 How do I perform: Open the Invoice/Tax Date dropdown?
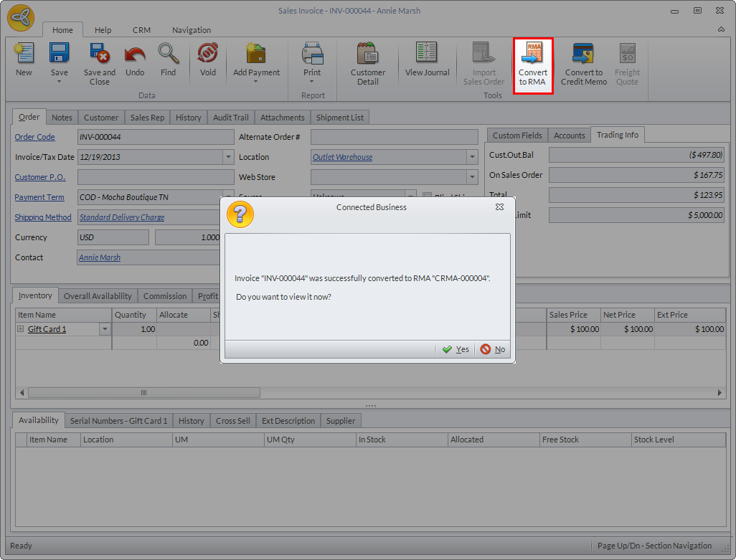click(x=228, y=157)
